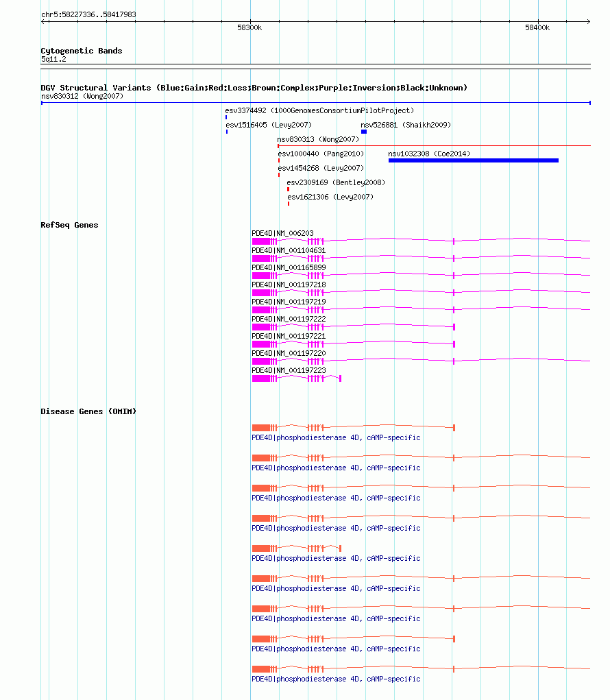The image size is (610, 700).
Task: Click the thick blue nsv1032308 gain bar
Action: (474, 160)
